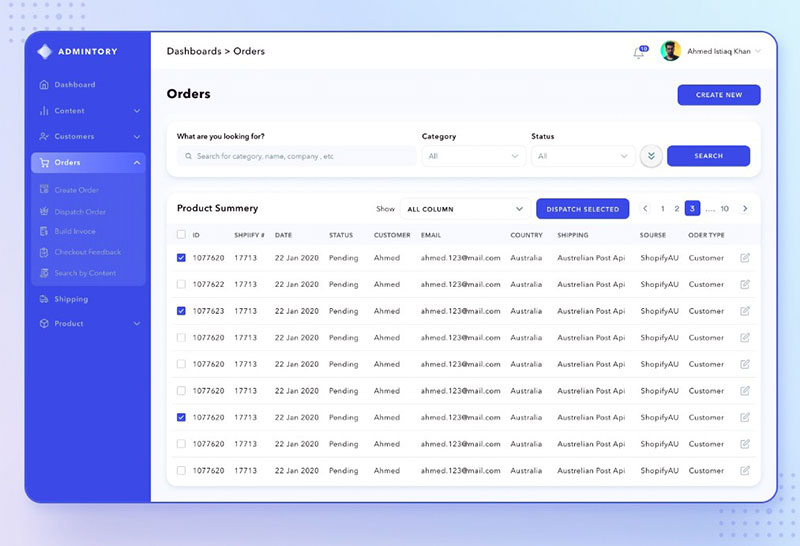
Task: Toggle the select-all checkbox in table header
Action: click(x=181, y=235)
